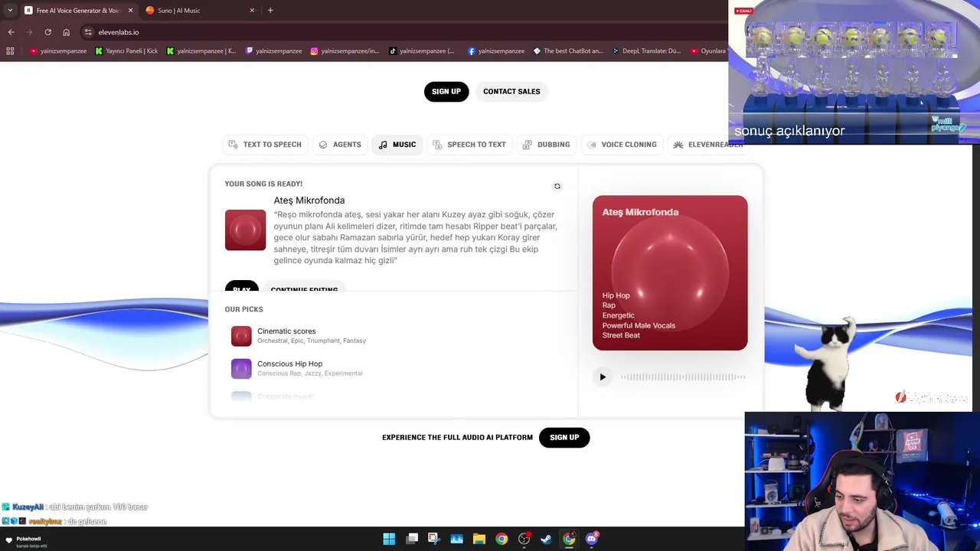Image resolution: width=980 pixels, height=551 pixels.
Task: Select the Music tab
Action: click(397, 145)
